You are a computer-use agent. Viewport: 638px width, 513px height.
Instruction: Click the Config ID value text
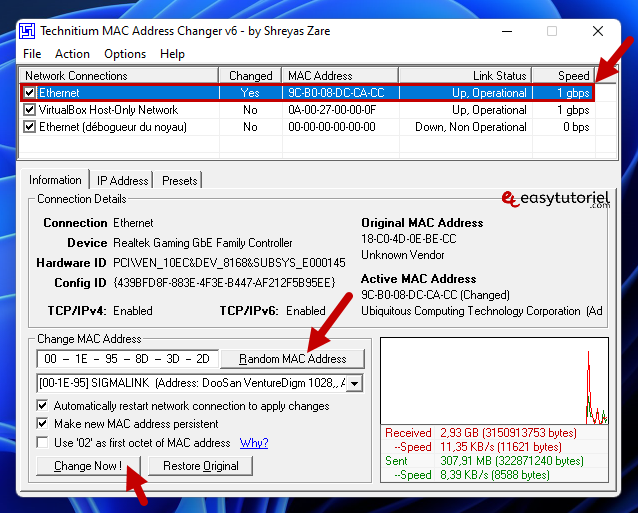pyautogui.click(x=224, y=283)
